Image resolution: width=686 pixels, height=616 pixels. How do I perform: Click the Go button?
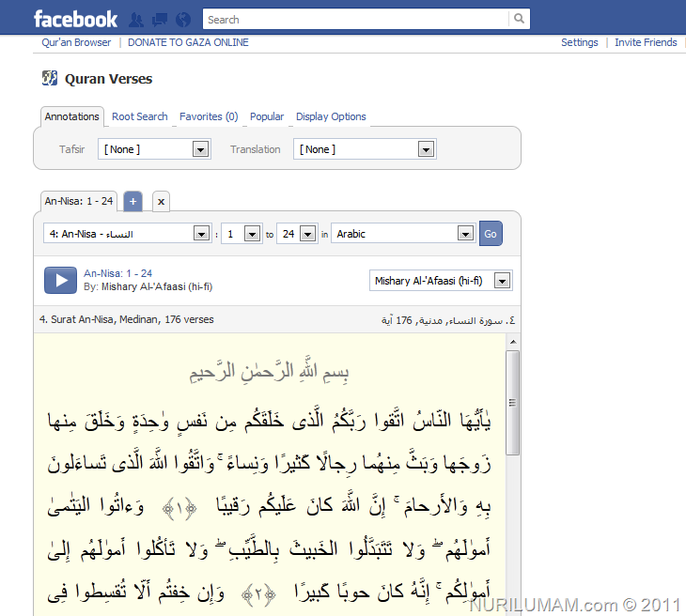[x=491, y=234]
